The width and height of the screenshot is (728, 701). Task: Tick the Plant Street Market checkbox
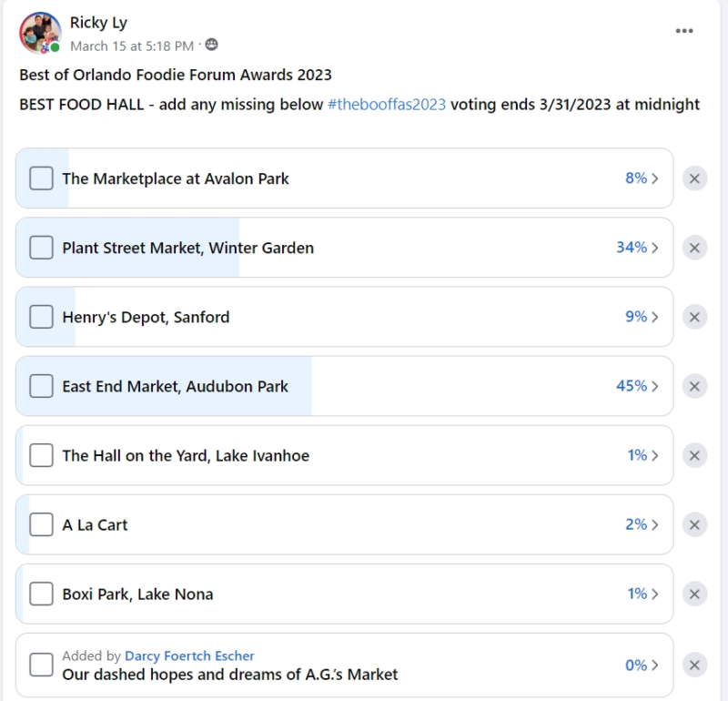click(41, 248)
